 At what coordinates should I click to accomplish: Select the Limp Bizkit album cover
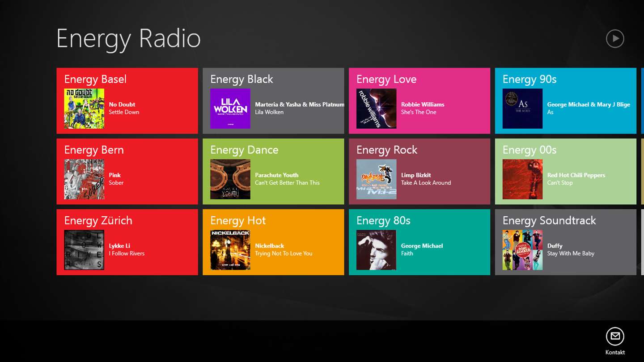376,179
